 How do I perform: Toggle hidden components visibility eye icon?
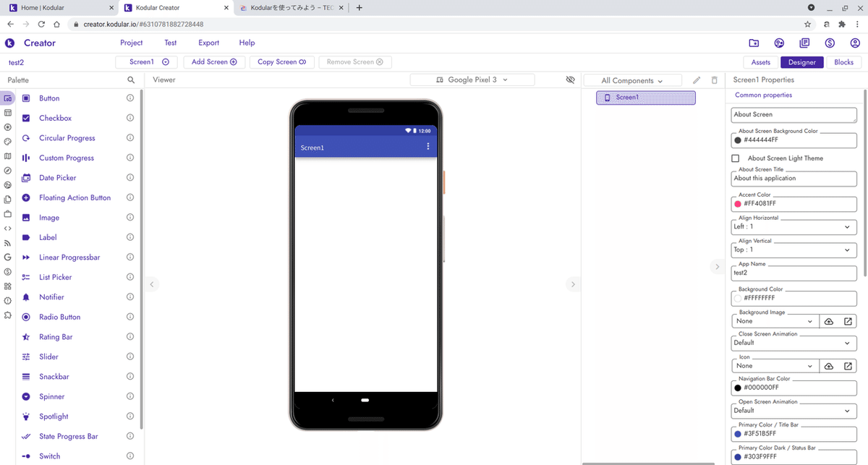570,80
